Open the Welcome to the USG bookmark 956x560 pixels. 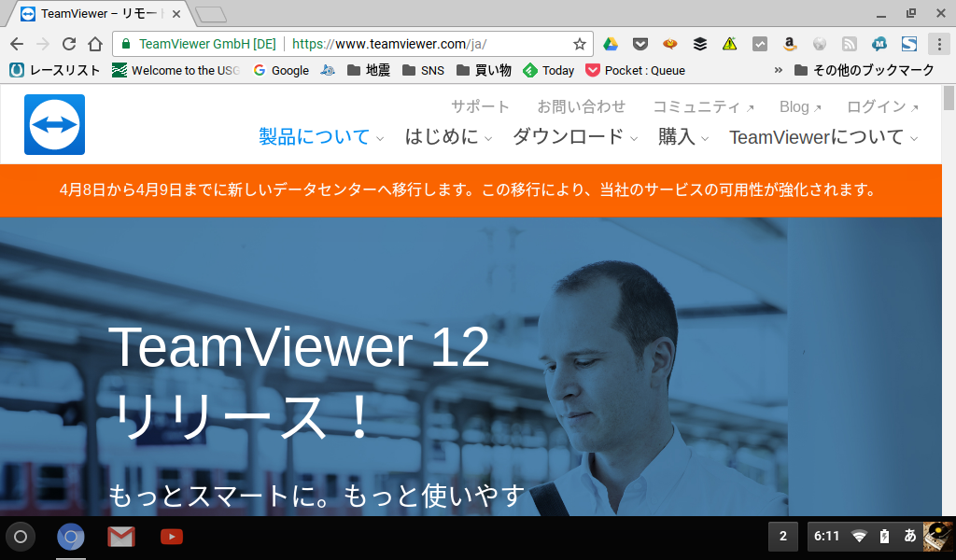pyautogui.click(x=176, y=70)
